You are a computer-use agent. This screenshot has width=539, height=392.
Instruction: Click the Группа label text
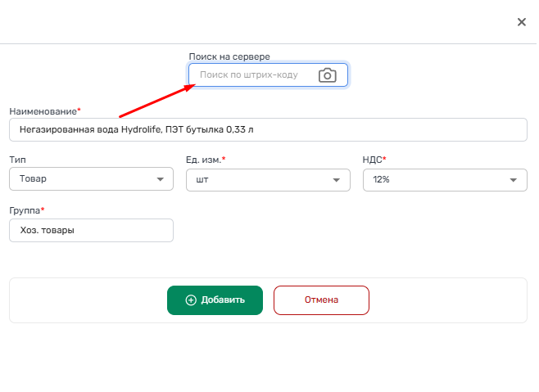pos(24,211)
